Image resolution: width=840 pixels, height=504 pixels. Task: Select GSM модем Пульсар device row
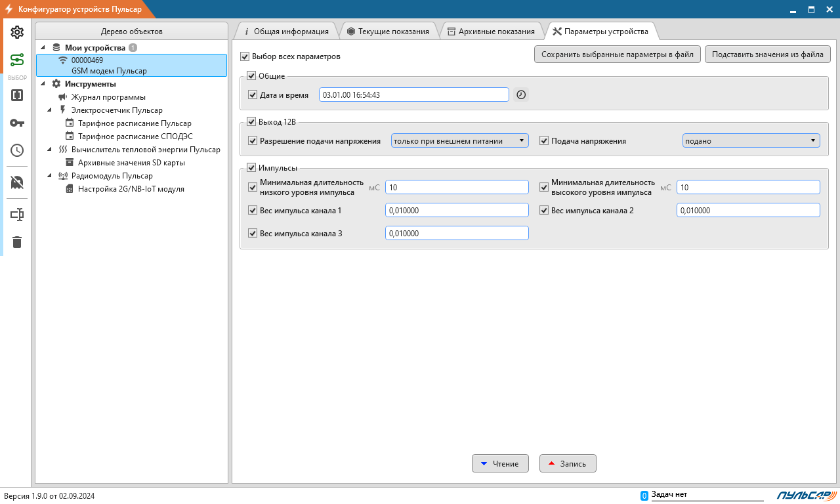click(131, 66)
